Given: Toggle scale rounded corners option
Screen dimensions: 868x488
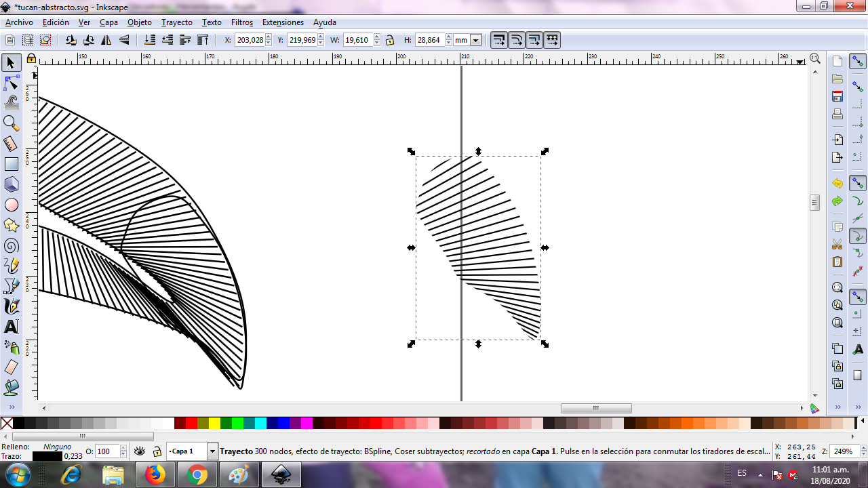Looking at the screenshot, I should pyautogui.click(x=517, y=40).
